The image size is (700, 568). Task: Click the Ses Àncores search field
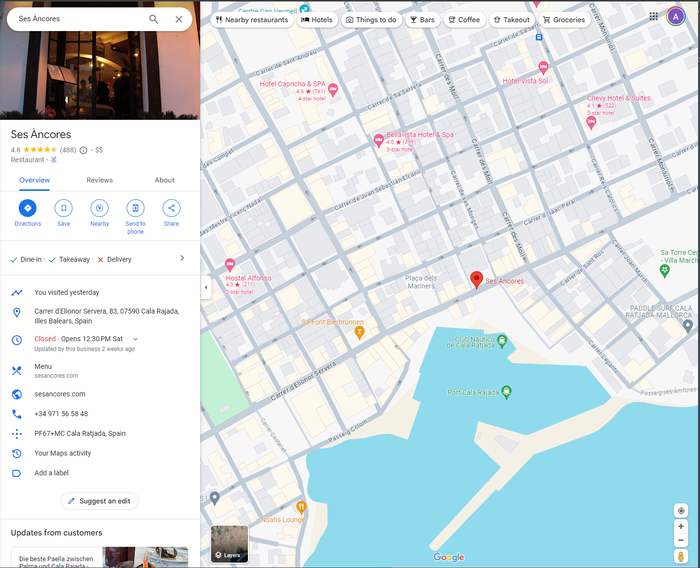(x=80, y=19)
